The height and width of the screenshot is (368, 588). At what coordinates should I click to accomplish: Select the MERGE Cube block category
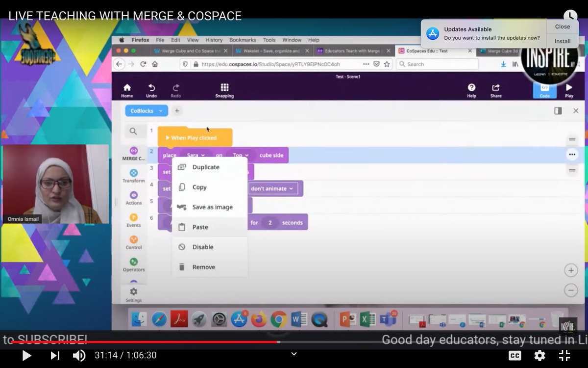(134, 154)
